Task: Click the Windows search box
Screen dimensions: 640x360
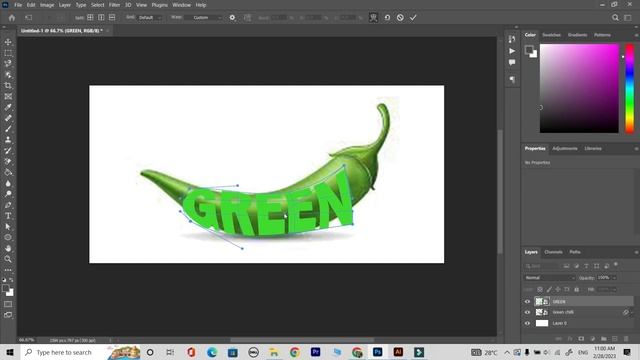Action: (x=64, y=352)
